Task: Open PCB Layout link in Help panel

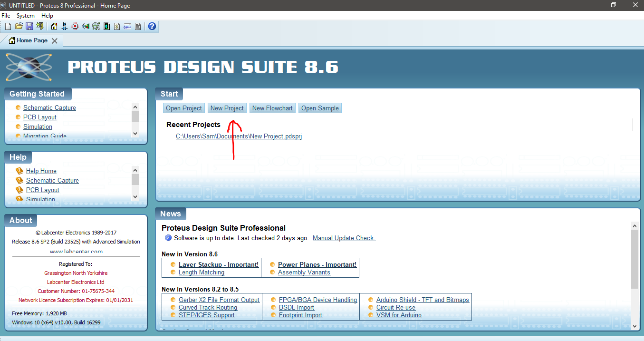Action: pos(43,190)
